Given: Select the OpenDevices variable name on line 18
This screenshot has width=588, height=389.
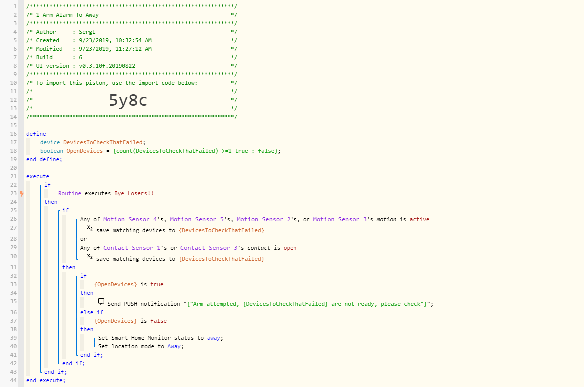Looking at the screenshot, I should tap(85, 151).
